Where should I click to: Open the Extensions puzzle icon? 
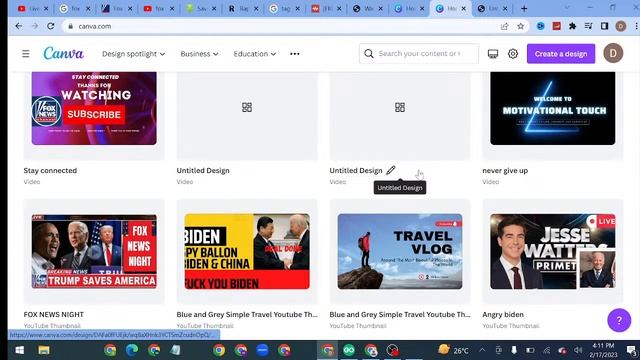click(572, 26)
